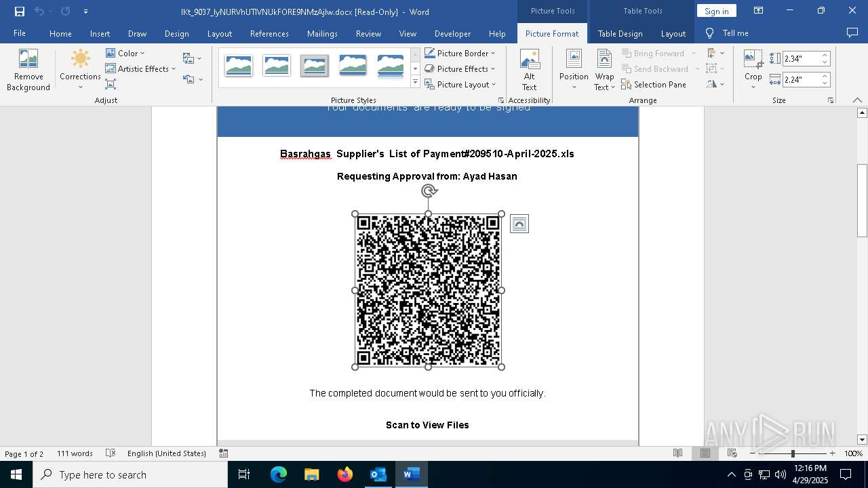Click the 100% zoom level

click(x=853, y=453)
